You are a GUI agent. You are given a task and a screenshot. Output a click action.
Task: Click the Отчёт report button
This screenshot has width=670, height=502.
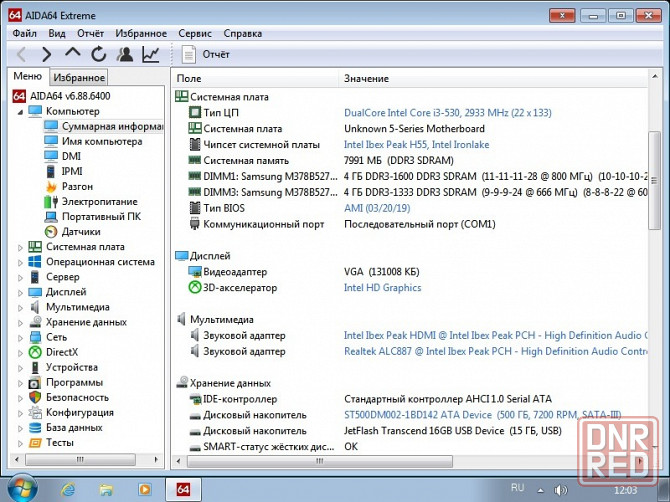[x=206, y=55]
